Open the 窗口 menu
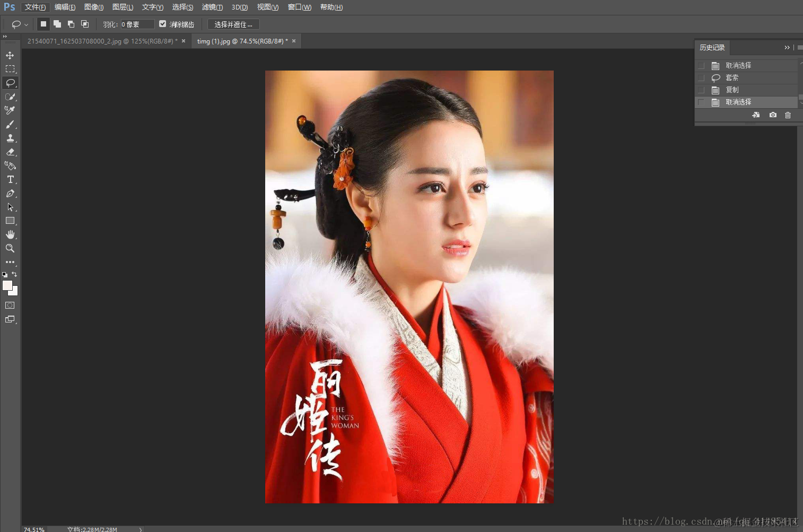This screenshot has height=532, width=803. [x=300, y=7]
